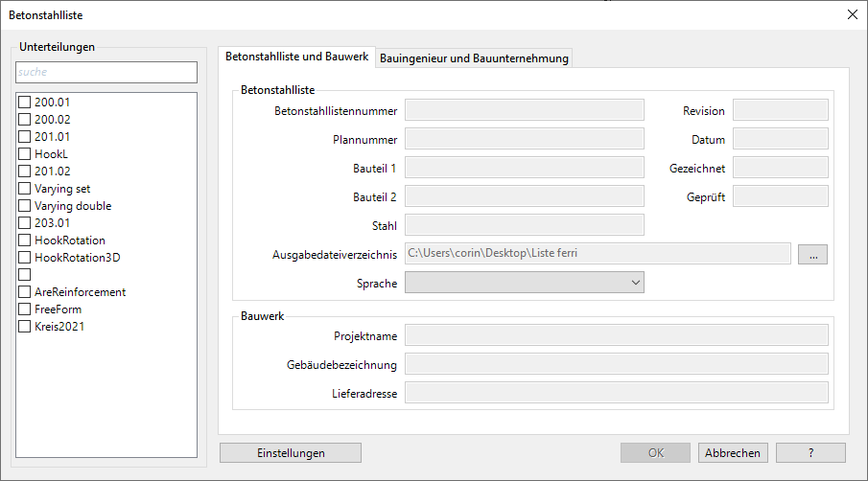Switch to Bauingenieur und Bauunternehmung tab
This screenshot has width=868, height=481.
(x=475, y=58)
